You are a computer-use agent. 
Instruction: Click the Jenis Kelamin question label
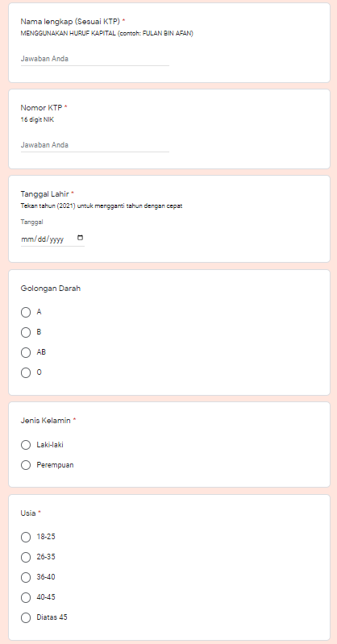click(46, 421)
